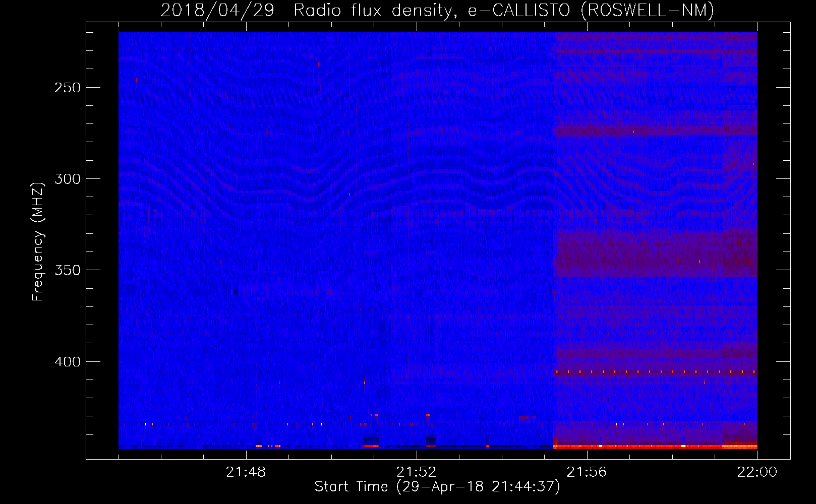Image resolution: width=816 pixels, height=504 pixels.
Task: Click the 400 frequency tick label
Action: pos(68,362)
